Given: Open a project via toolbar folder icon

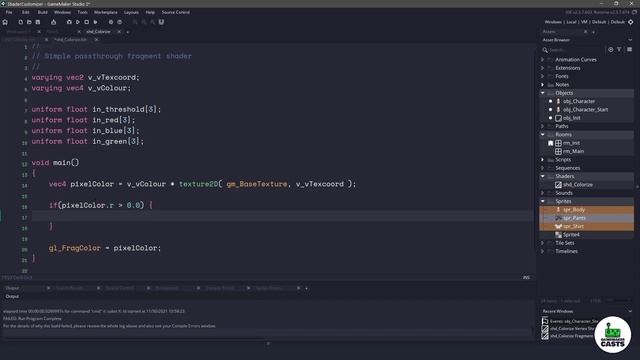Looking at the screenshot, I should point(29,22).
